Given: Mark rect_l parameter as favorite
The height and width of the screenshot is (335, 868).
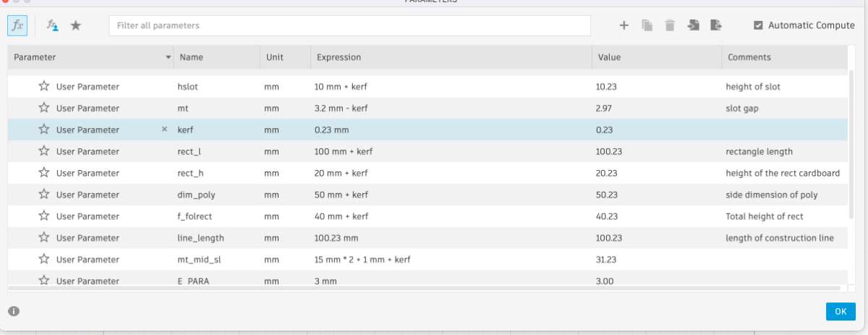Looking at the screenshot, I should pos(44,151).
